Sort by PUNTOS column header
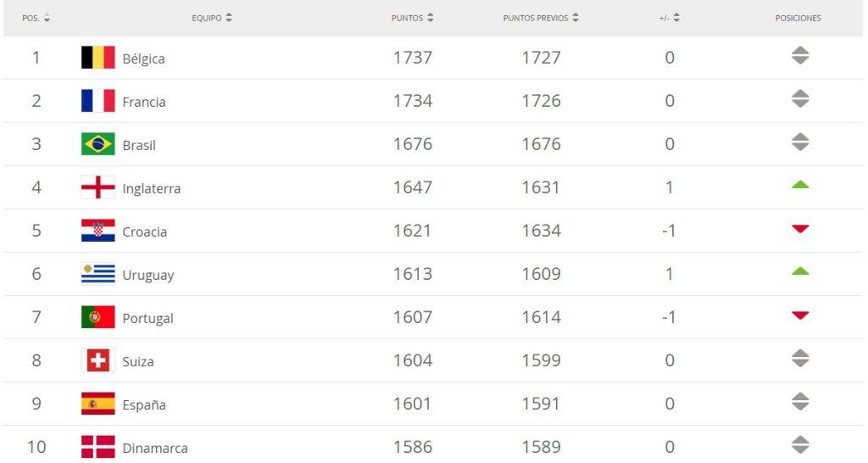The image size is (868, 463). (413, 18)
